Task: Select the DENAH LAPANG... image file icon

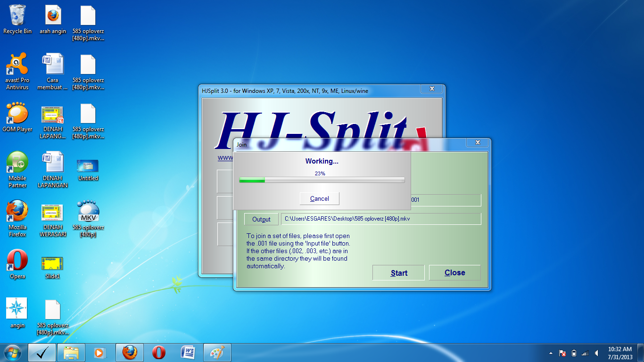Action: click(x=53, y=122)
